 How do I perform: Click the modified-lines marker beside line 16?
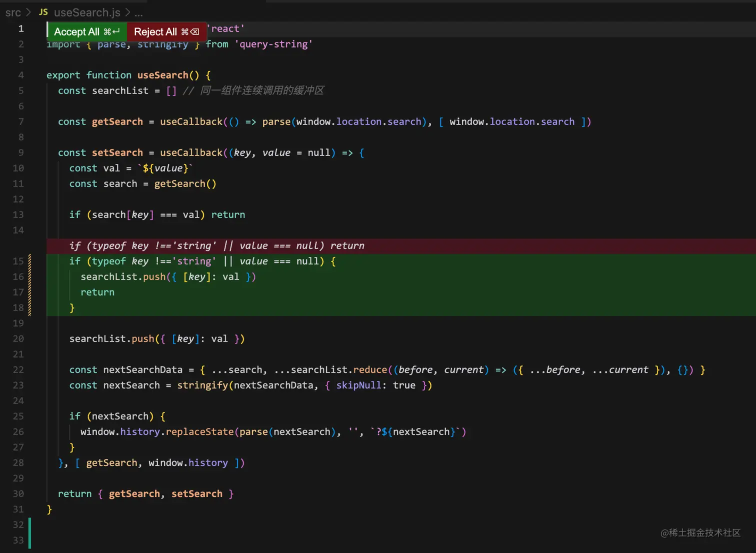(30, 276)
